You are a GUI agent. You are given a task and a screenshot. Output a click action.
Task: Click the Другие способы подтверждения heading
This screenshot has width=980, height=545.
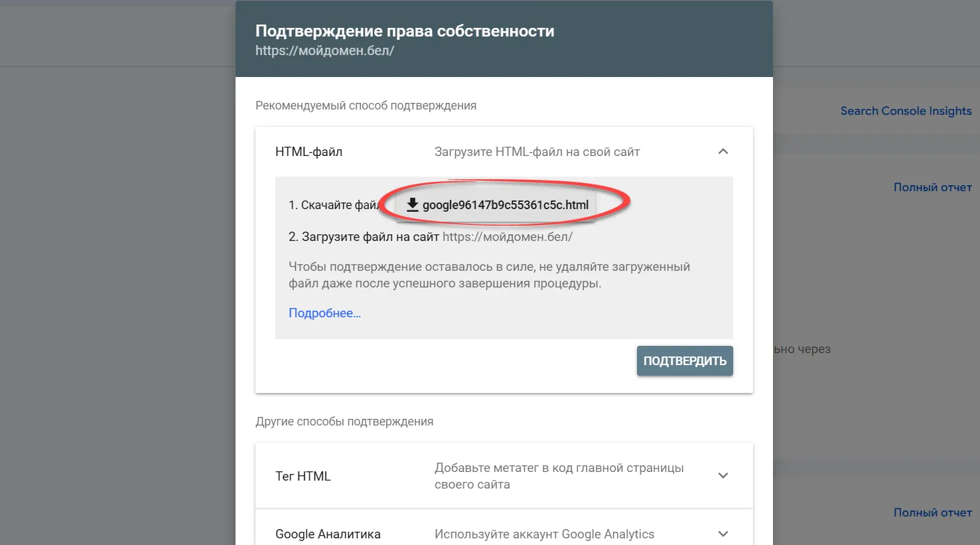coord(344,422)
